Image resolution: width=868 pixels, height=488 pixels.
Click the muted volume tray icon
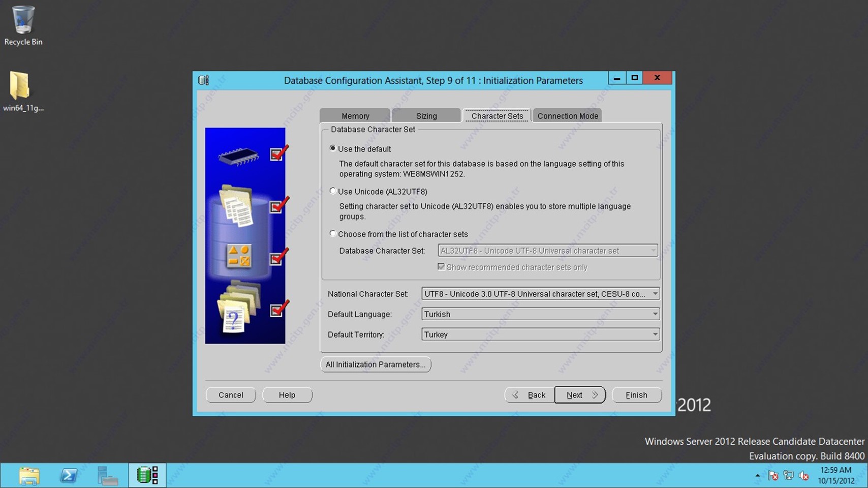point(803,476)
